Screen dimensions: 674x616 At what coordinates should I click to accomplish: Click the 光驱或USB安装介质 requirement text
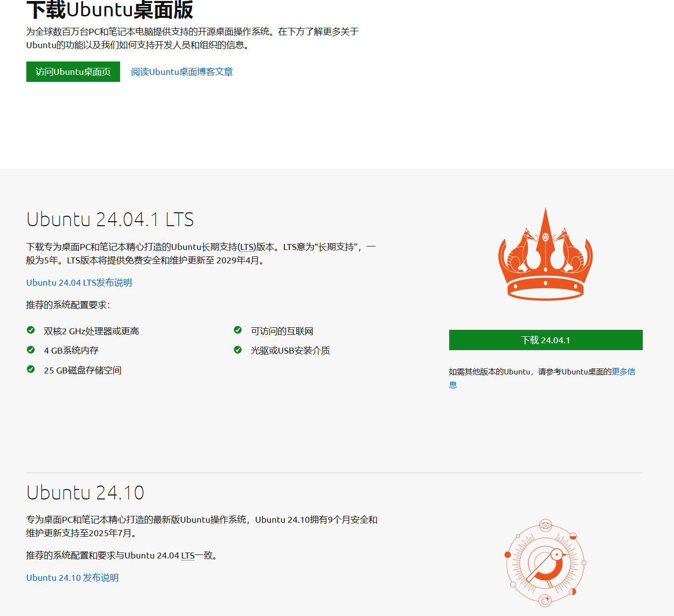(x=290, y=351)
